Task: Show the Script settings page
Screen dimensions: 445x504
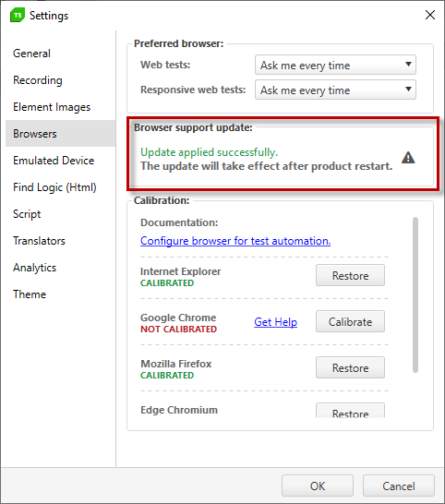Action: 27,214
